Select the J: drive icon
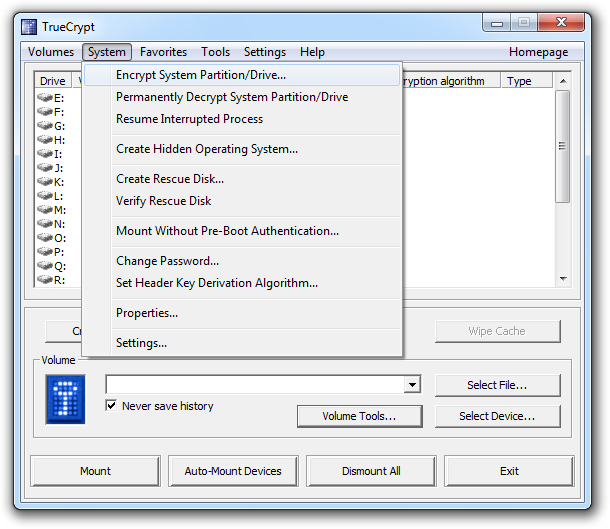Viewport: 610px width, 529px height. (x=45, y=167)
